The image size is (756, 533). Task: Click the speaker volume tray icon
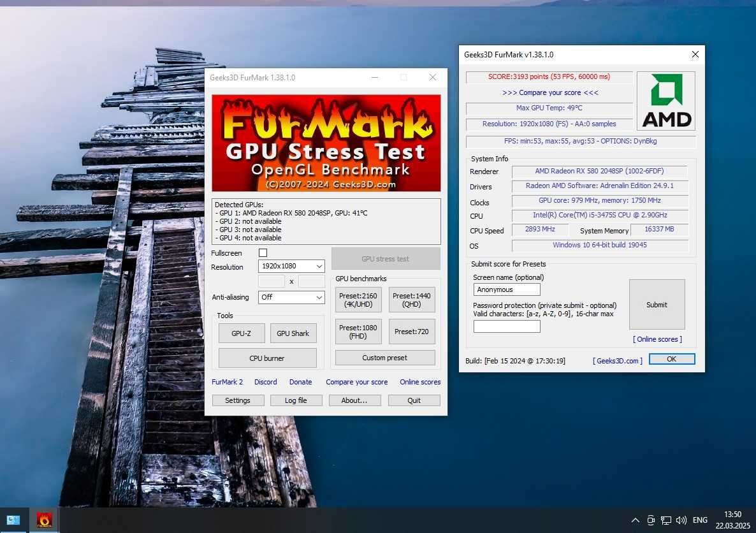(x=681, y=520)
